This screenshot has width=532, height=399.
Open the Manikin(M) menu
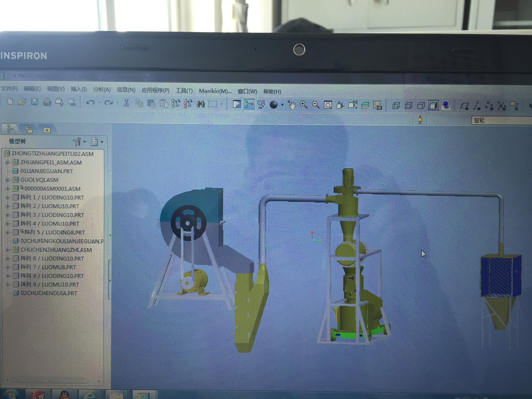[x=215, y=91]
